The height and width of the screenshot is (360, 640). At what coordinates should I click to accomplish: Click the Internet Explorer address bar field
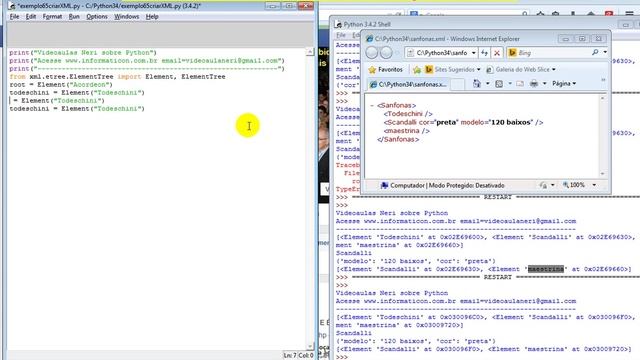coord(441,53)
